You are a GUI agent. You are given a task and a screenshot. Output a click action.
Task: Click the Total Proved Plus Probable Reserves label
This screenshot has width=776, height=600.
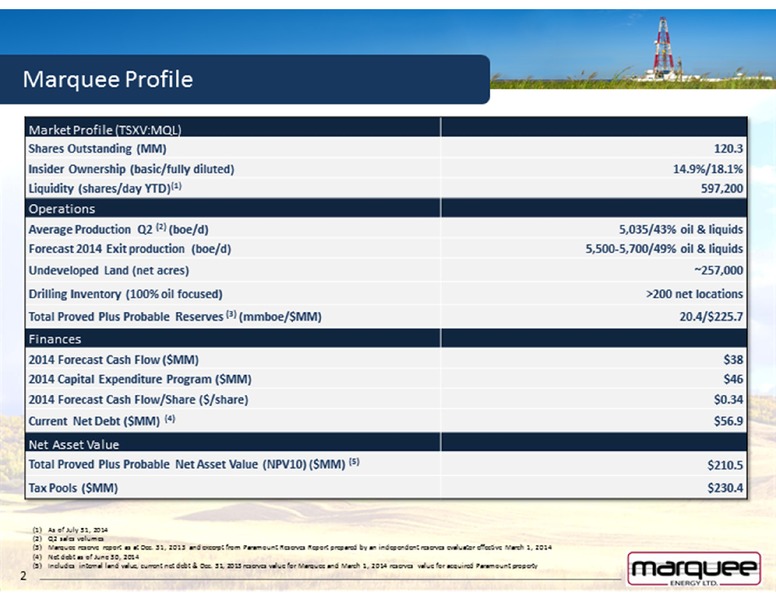tap(175, 316)
